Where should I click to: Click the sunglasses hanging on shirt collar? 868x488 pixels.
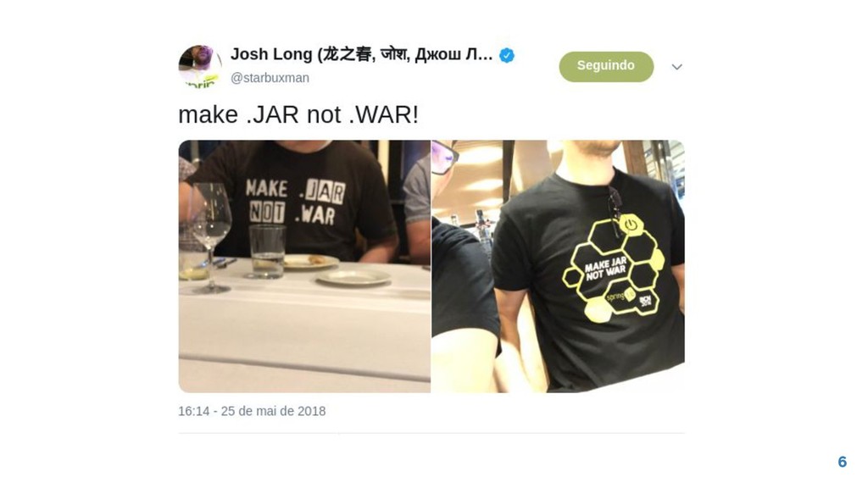point(614,211)
